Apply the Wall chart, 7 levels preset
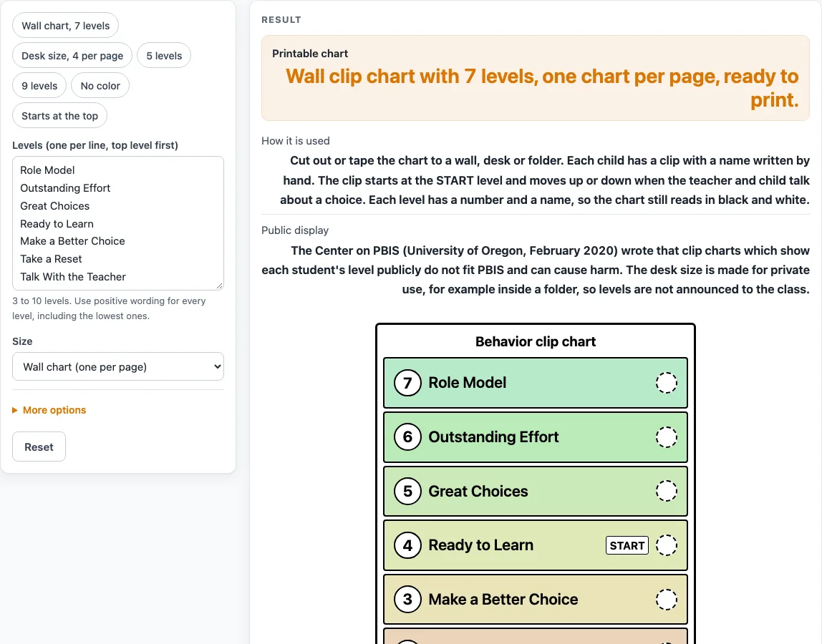 point(66,26)
